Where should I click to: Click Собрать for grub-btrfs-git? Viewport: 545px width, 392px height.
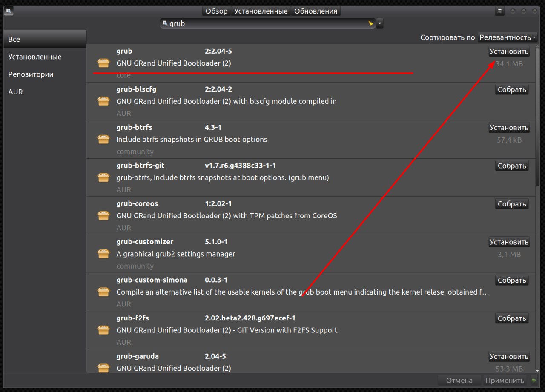point(512,166)
